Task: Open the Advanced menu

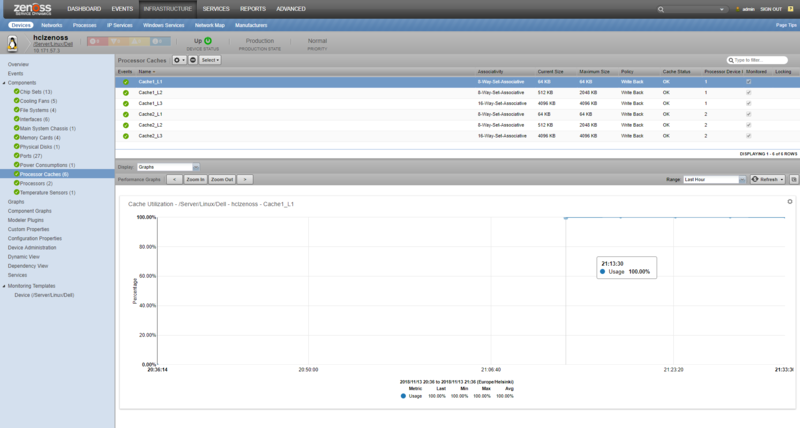Action: (291, 9)
